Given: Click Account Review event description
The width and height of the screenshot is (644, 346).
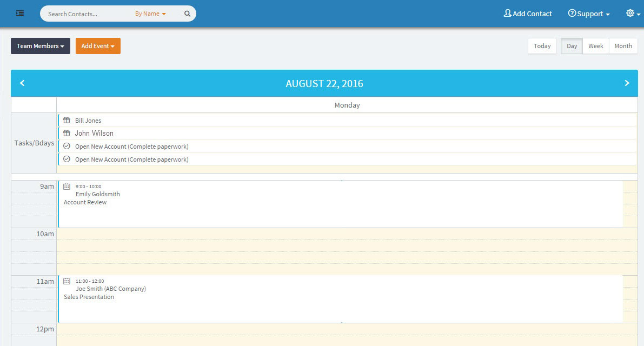Looking at the screenshot, I should click(85, 202).
